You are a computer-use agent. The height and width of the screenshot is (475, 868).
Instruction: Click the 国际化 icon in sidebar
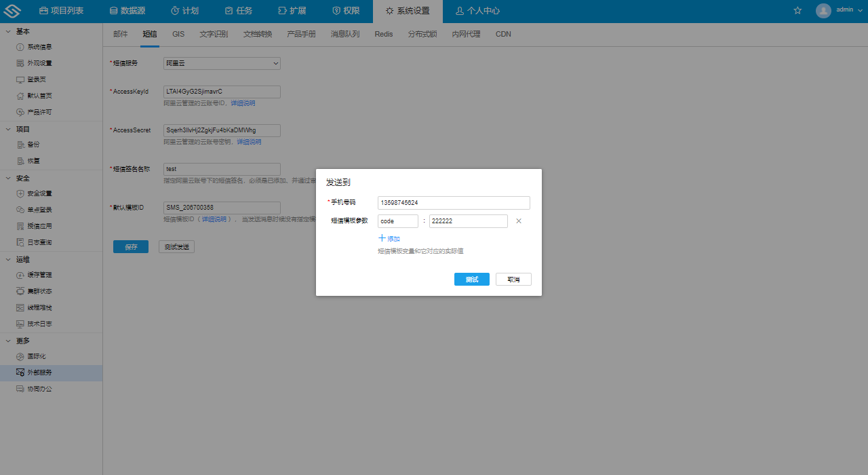coord(20,357)
